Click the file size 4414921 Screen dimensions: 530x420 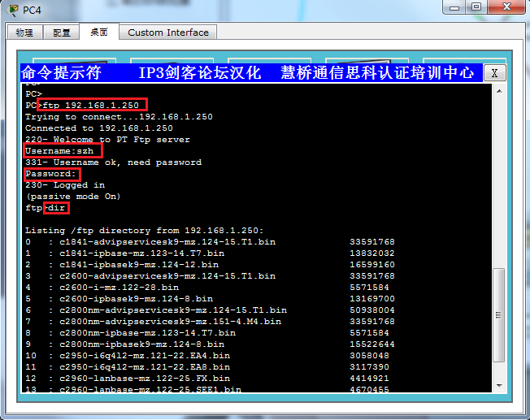369,379
